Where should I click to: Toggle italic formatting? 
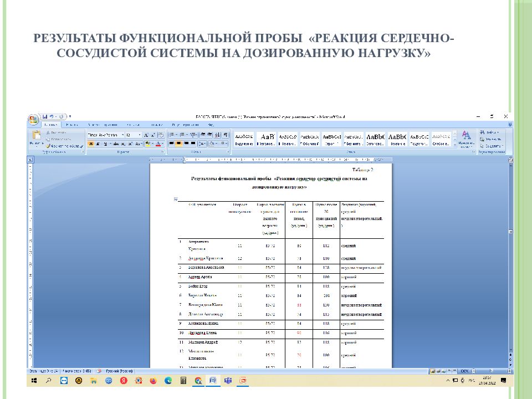click(98, 144)
